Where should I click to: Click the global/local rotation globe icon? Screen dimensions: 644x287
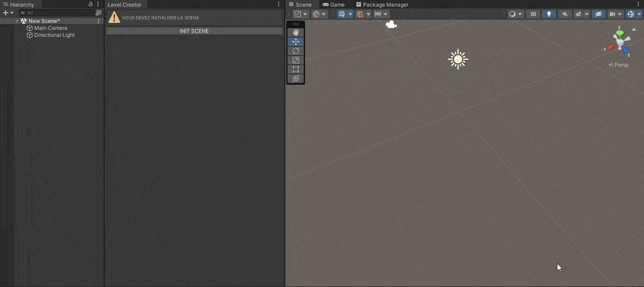[316, 14]
